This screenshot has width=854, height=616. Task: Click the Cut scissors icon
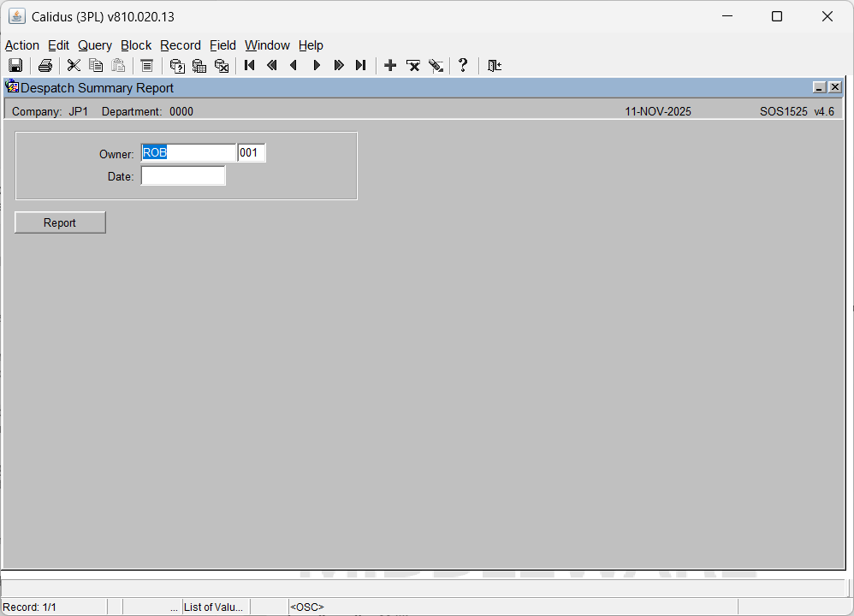pos(74,66)
